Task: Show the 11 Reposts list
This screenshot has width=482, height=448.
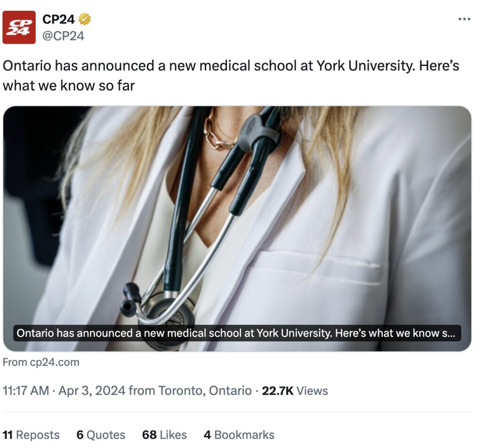Action: pos(31,435)
